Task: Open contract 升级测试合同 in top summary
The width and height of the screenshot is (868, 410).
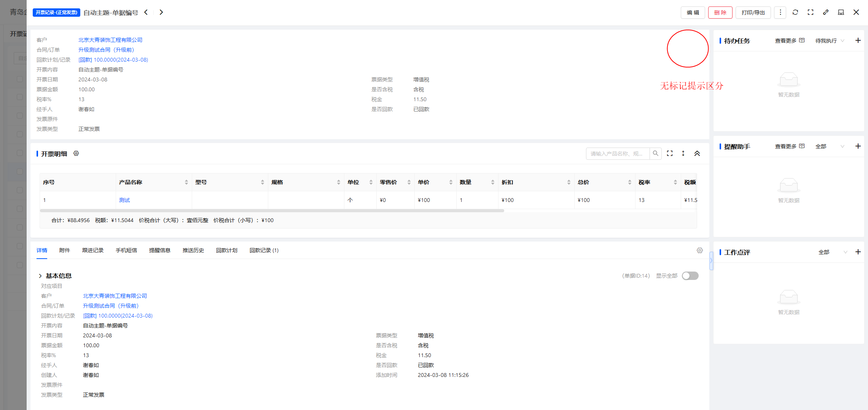Action: click(106, 50)
